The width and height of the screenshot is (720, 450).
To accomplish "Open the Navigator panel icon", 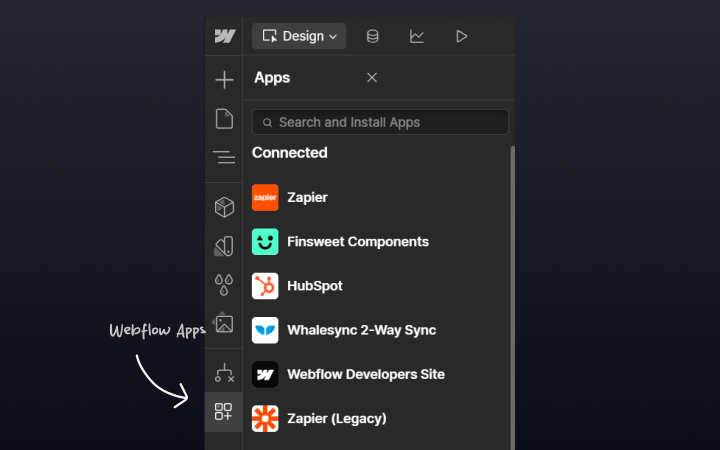I will tap(224, 157).
